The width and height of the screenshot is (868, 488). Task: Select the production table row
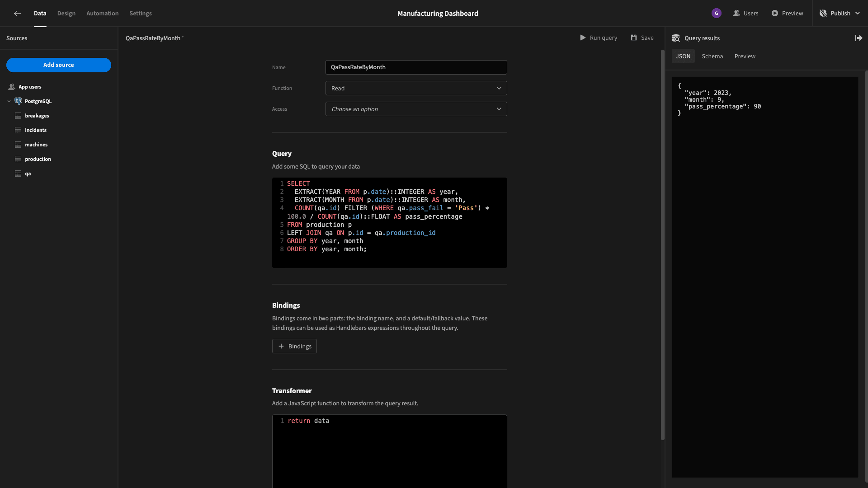point(59,159)
